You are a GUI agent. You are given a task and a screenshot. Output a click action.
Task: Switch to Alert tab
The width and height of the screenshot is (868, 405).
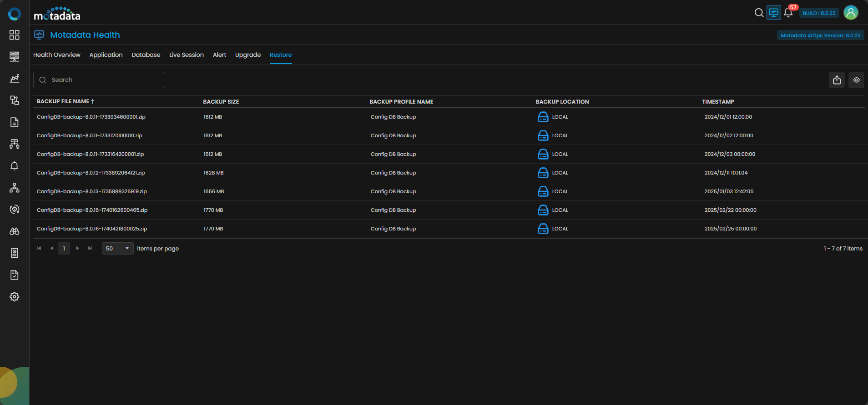(x=220, y=55)
